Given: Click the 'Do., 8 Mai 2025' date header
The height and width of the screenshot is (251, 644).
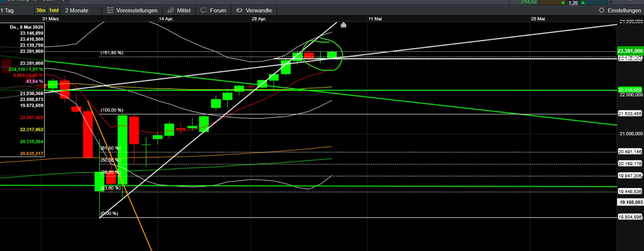Looking at the screenshot, I should (x=26, y=27).
